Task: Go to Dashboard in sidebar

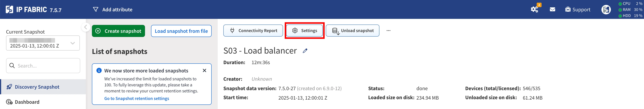Action: 27,102
